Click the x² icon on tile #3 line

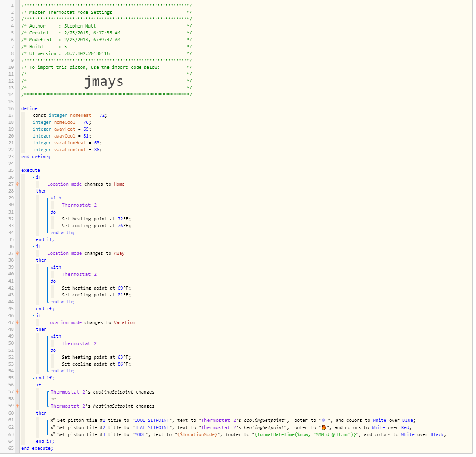click(53, 434)
